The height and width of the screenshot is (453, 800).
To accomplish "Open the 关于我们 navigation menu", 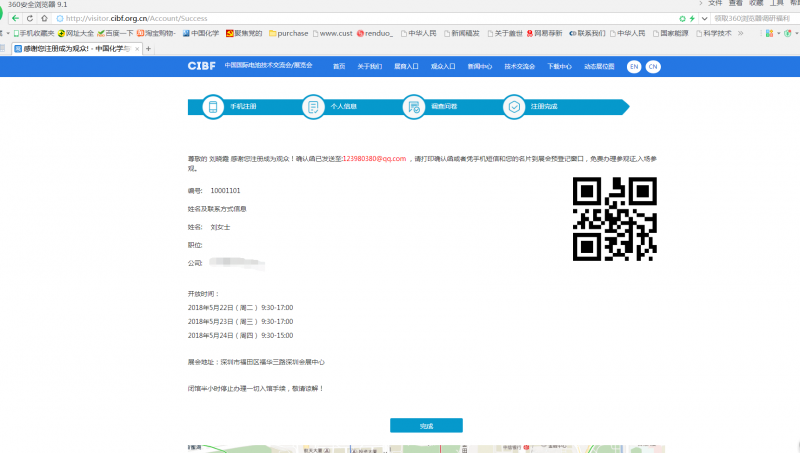I will coord(369,66).
